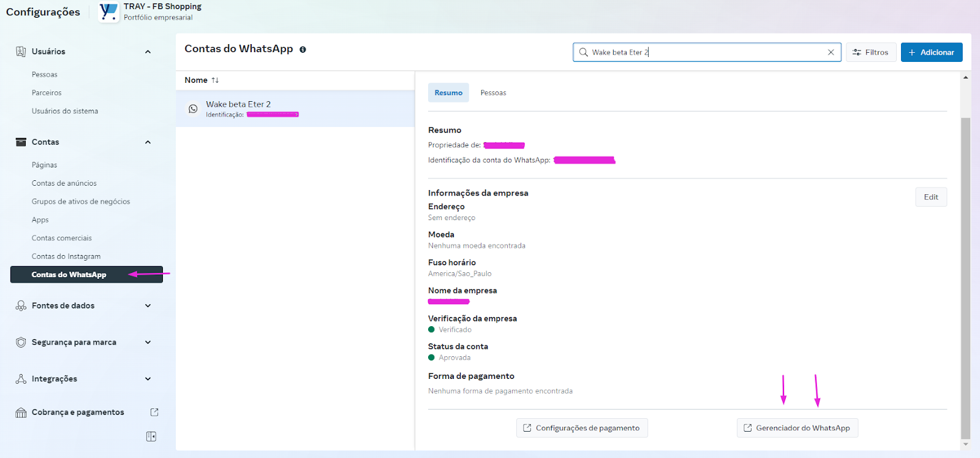Click the sort arrows next to Nome

click(x=215, y=80)
